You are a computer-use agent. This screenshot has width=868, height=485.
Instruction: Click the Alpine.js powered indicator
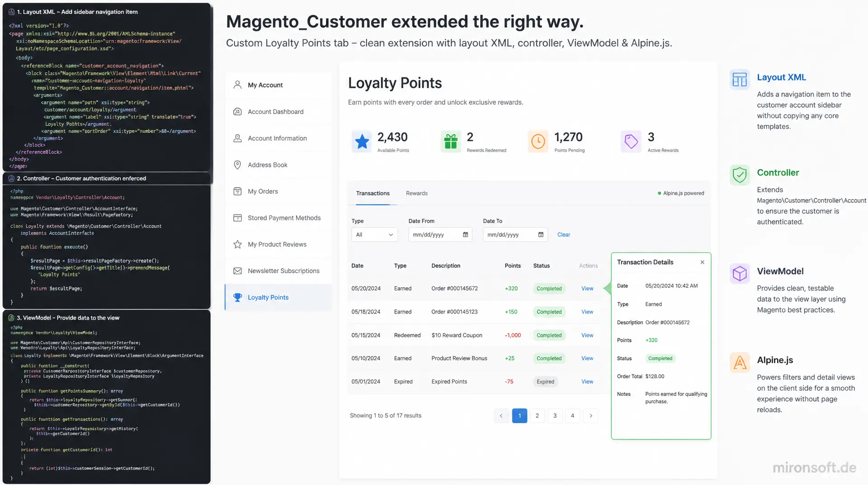pyautogui.click(x=681, y=193)
